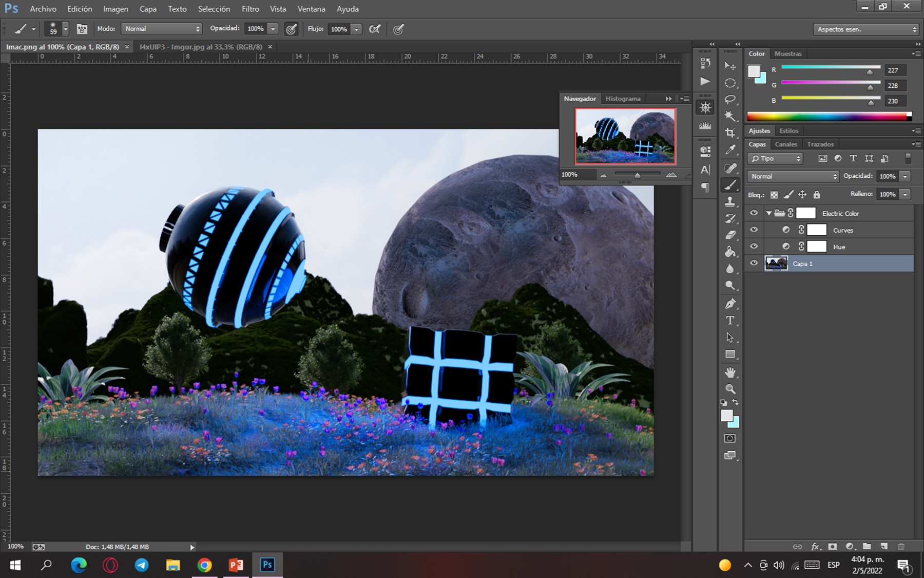Select the Rectangle shape tool

click(730, 355)
